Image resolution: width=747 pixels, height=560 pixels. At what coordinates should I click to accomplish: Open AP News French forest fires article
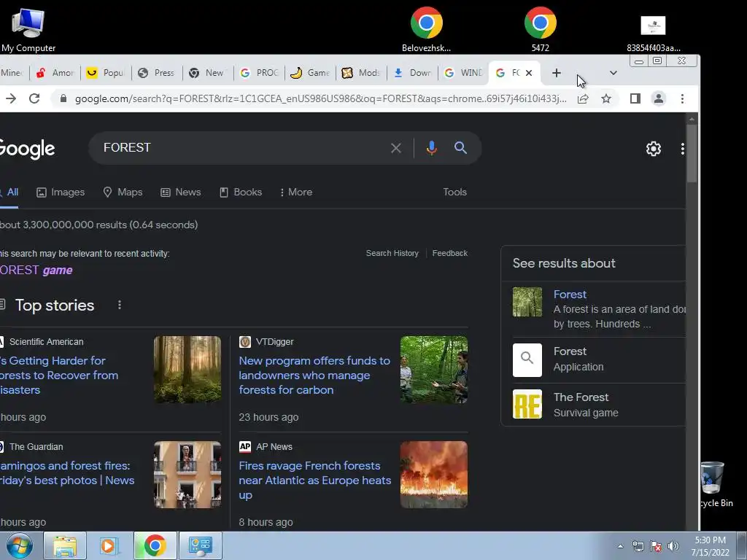tap(315, 480)
